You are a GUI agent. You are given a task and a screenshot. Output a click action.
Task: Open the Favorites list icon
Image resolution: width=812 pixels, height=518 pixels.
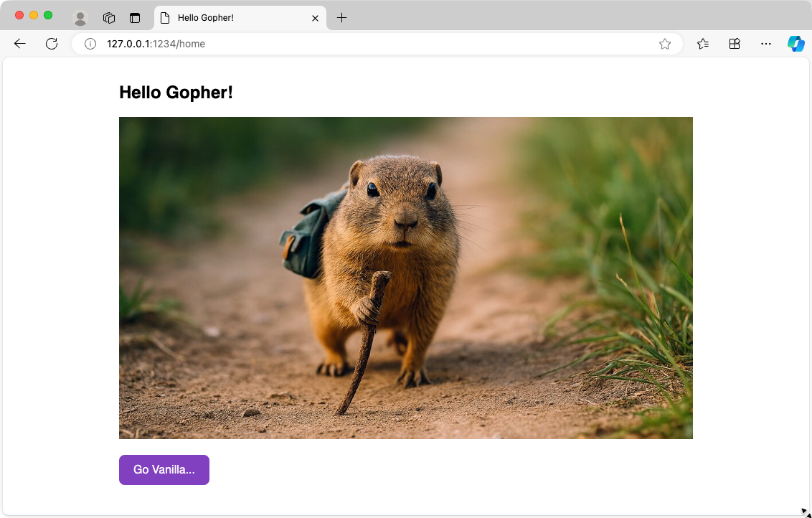(703, 44)
